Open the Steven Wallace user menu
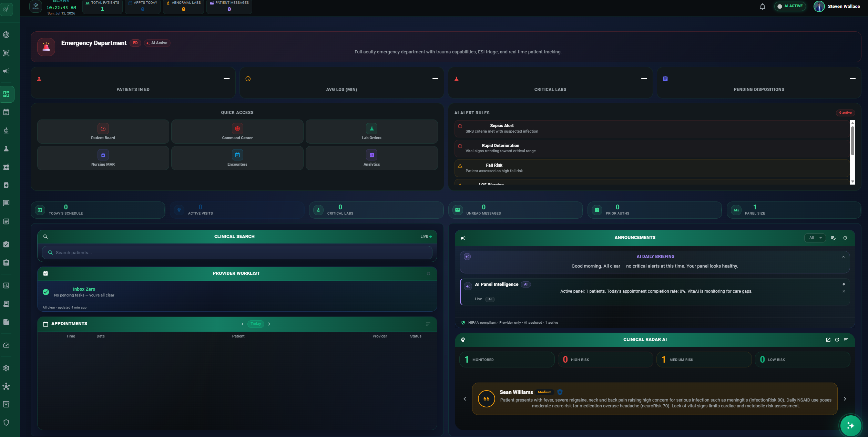Screen dimensions: 868x437 click(x=837, y=6)
